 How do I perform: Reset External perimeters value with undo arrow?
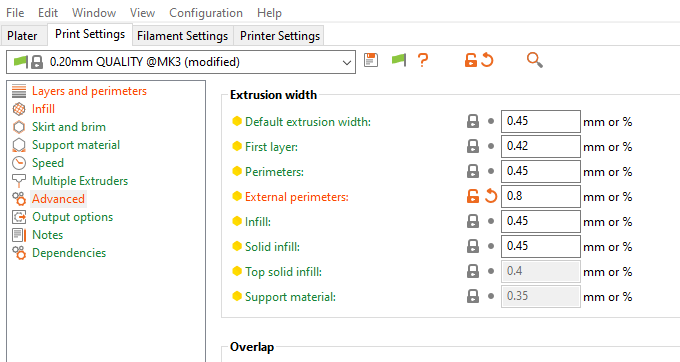click(x=491, y=196)
